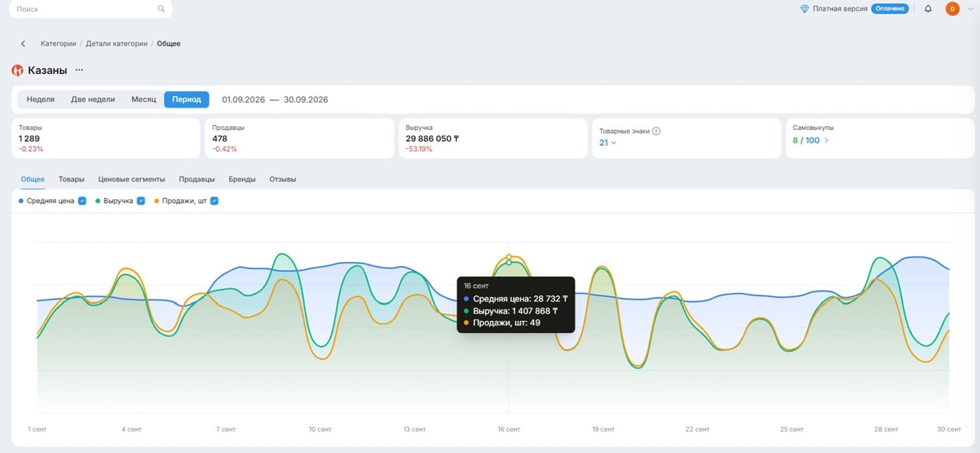The height and width of the screenshot is (453, 980).
Task: Open the date range 01.09.2026 — 30.09.2026
Action: (275, 100)
